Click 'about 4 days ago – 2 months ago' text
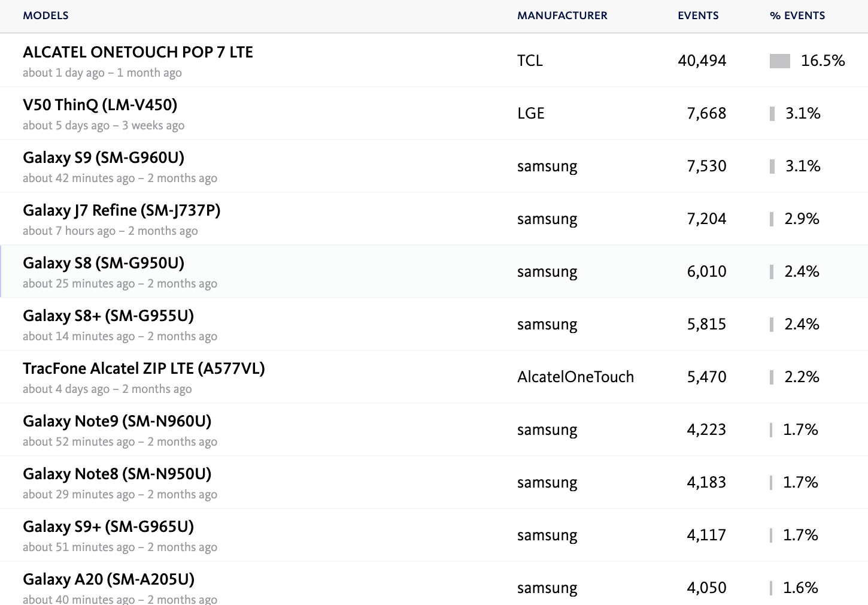Image resolution: width=868 pixels, height=605 pixels. [x=107, y=389]
